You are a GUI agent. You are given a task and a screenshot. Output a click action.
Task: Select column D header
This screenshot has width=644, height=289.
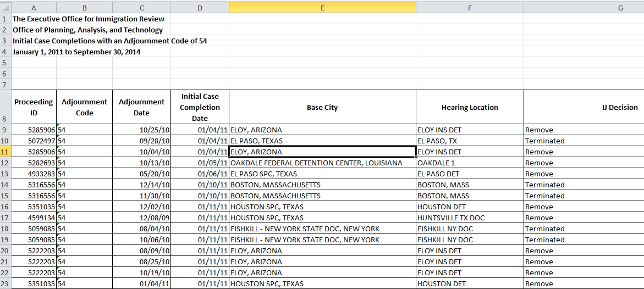200,7
